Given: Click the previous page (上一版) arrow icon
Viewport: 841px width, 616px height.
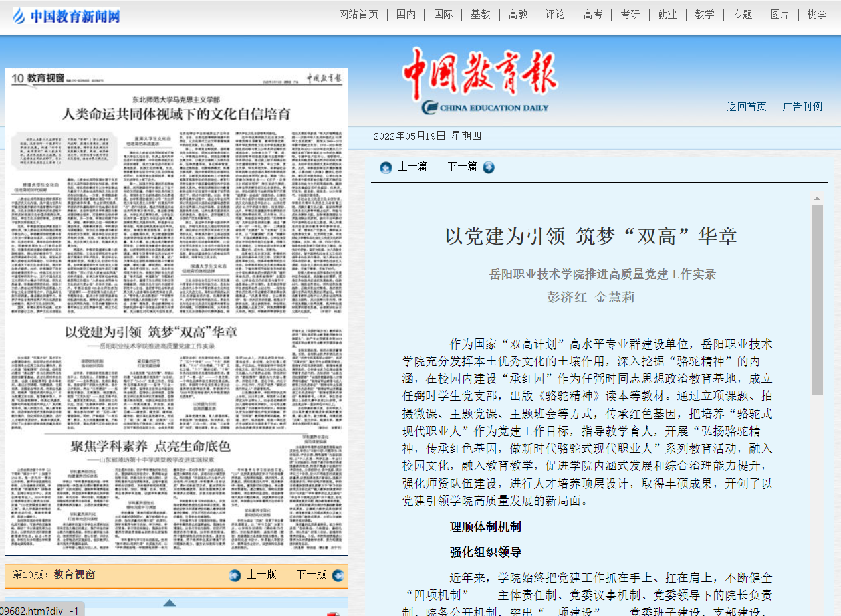Looking at the screenshot, I should coord(235,575).
